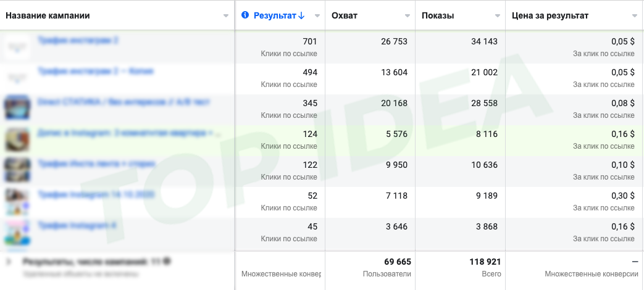Screen dimensions: 644x290
Task: Open the top campaign with 701 clicks
Action: pyautogui.click(x=78, y=41)
